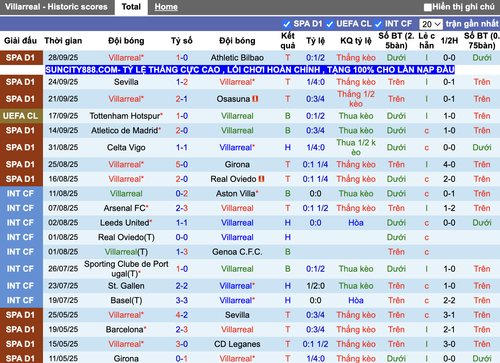Open Aston Villa team link
This screenshot has height=363, width=500.
[x=237, y=193]
